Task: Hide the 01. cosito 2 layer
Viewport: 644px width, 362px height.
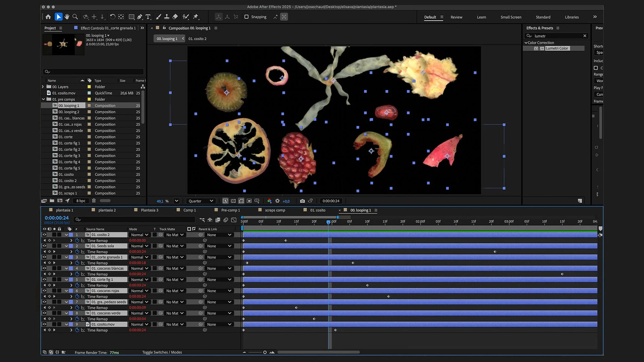Action: point(44,235)
